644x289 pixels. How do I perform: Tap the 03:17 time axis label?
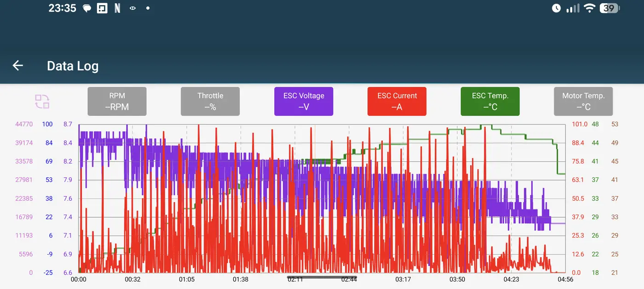(x=403, y=279)
